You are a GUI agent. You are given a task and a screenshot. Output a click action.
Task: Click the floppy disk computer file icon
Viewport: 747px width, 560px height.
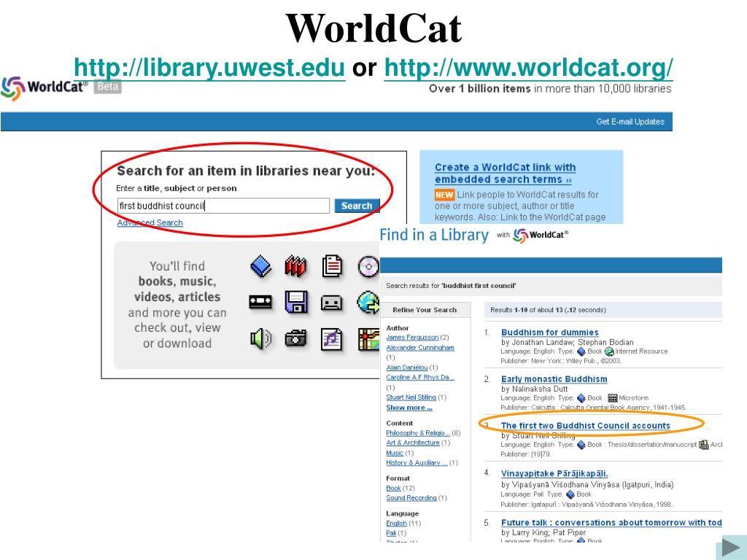coord(296,302)
